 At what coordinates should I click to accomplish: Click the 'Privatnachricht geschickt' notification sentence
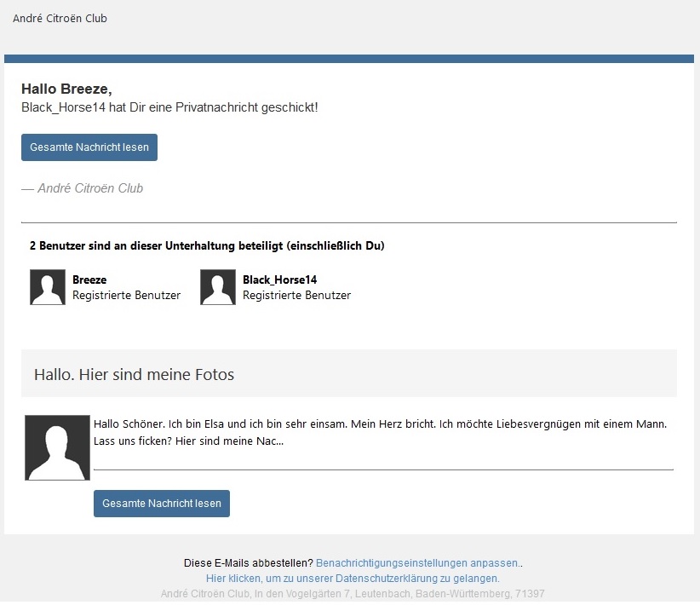pos(169,107)
